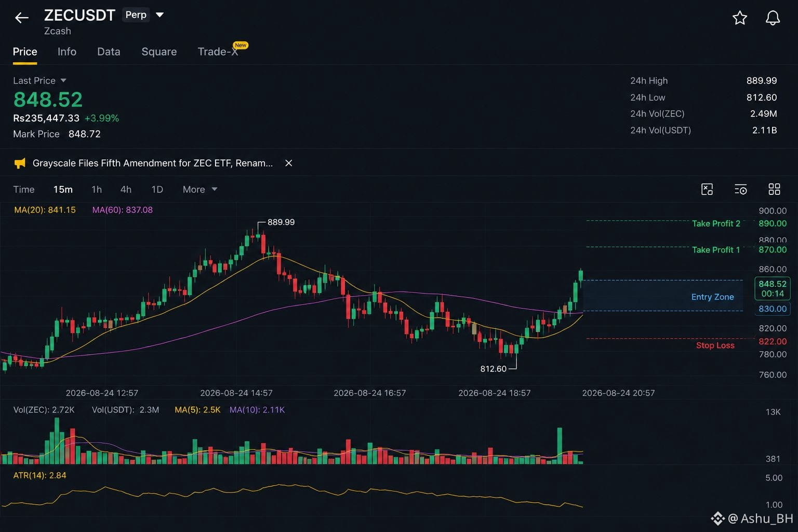Click the MA(60): 837.08 indicator label
Image resolution: width=798 pixels, height=532 pixels.
click(123, 210)
